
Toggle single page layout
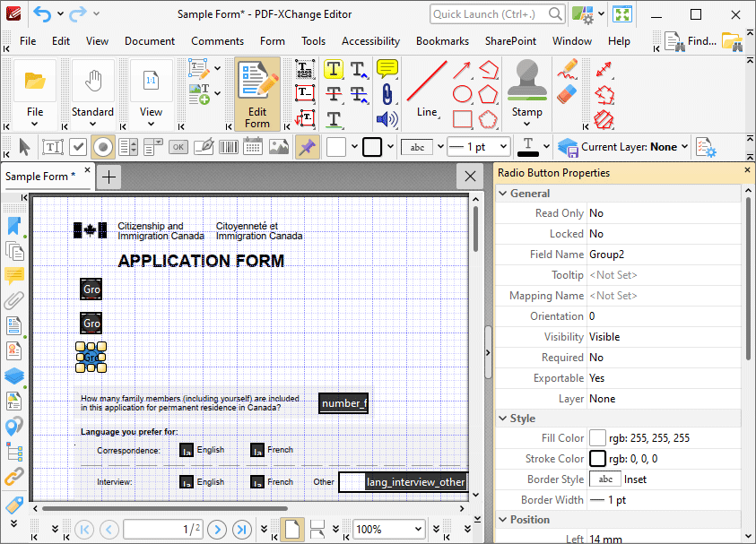[292, 529]
